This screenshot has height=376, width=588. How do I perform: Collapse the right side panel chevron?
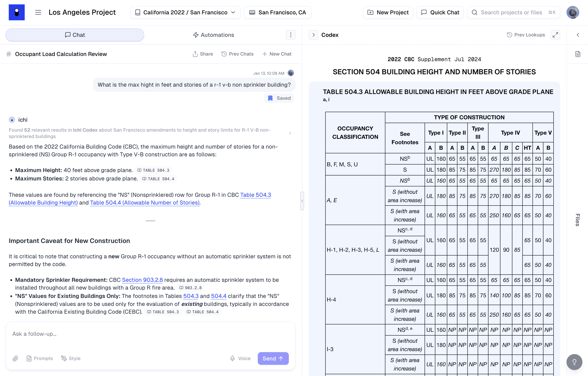tap(578, 35)
